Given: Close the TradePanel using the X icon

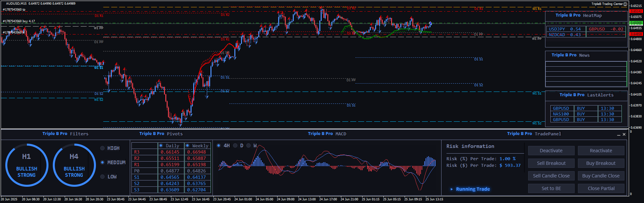Looking at the screenshot, I should coord(624,134).
